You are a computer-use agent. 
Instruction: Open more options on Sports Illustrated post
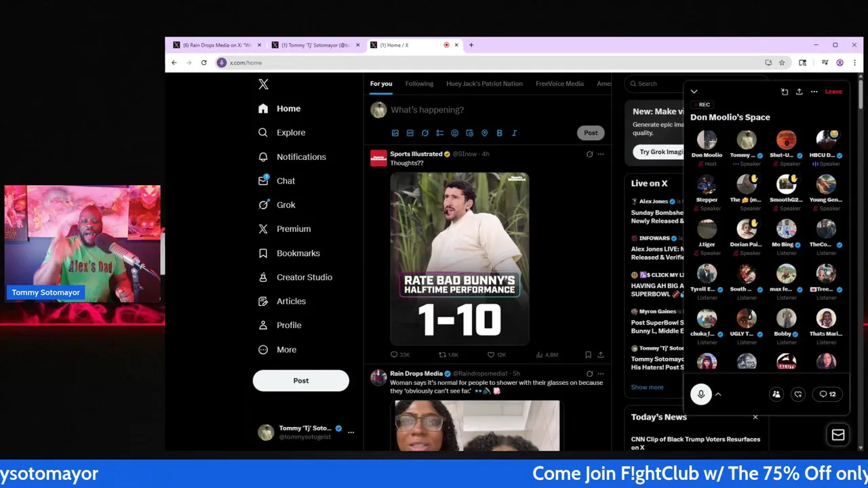coord(600,155)
